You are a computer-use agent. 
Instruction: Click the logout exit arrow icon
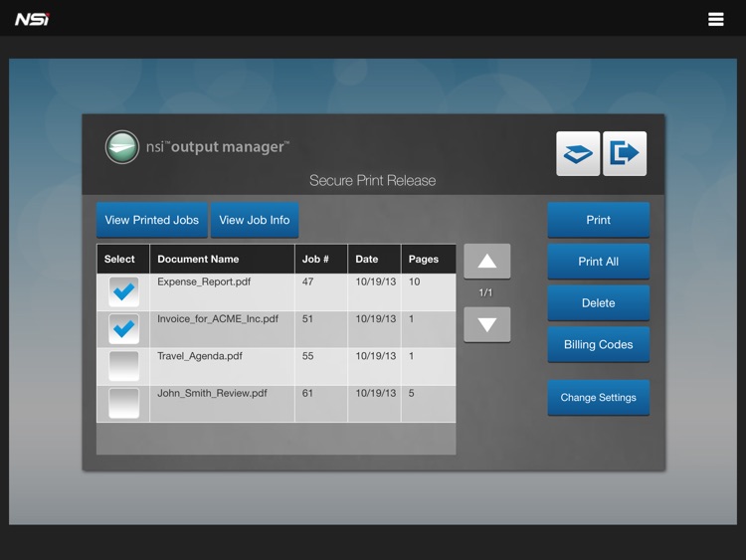tap(625, 154)
